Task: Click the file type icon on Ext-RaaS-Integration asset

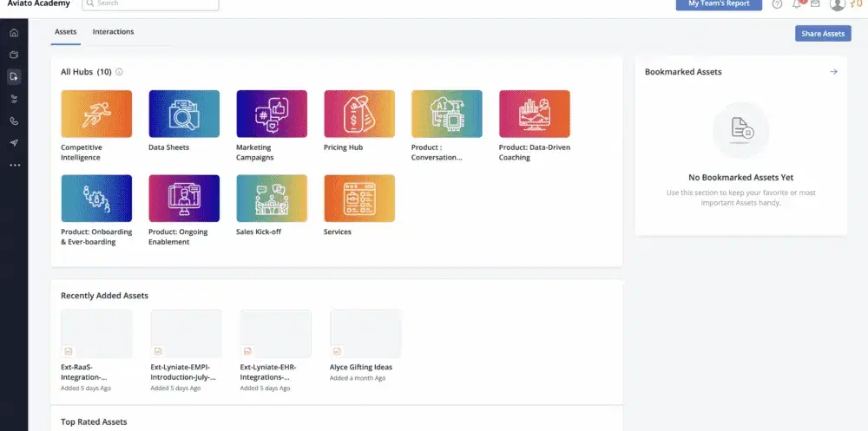Action: click(x=68, y=351)
